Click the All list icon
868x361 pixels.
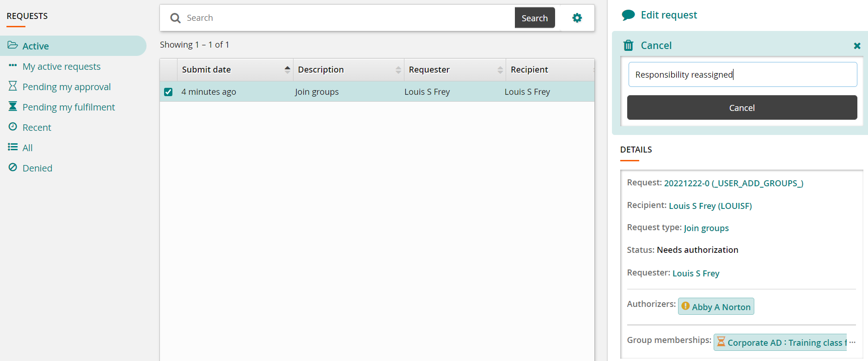point(13,147)
